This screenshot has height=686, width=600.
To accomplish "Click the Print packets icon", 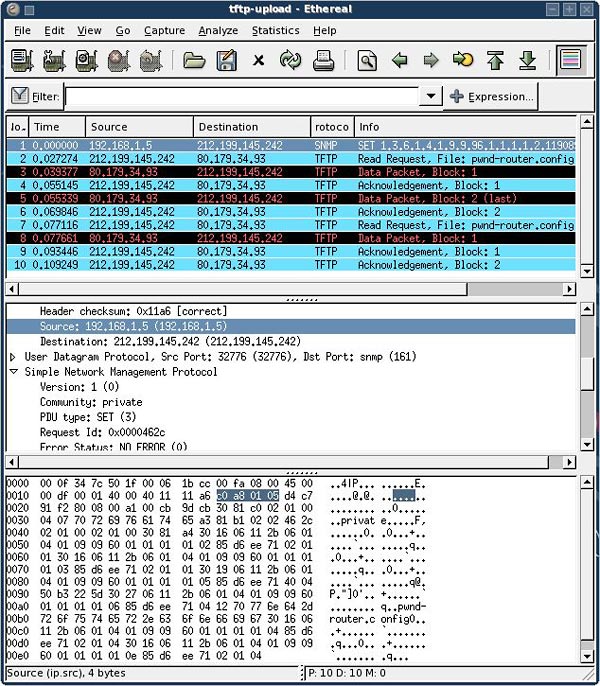I will [323, 61].
